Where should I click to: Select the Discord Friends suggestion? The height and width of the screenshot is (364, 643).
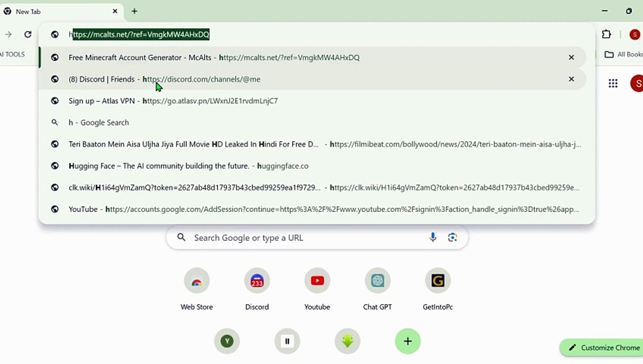point(312,79)
